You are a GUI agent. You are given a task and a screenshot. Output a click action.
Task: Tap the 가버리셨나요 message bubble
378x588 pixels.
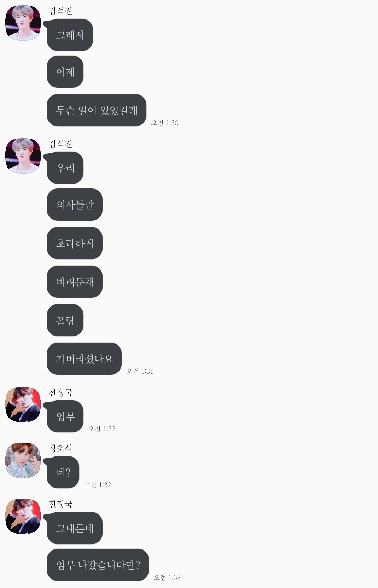pyautogui.click(x=84, y=359)
